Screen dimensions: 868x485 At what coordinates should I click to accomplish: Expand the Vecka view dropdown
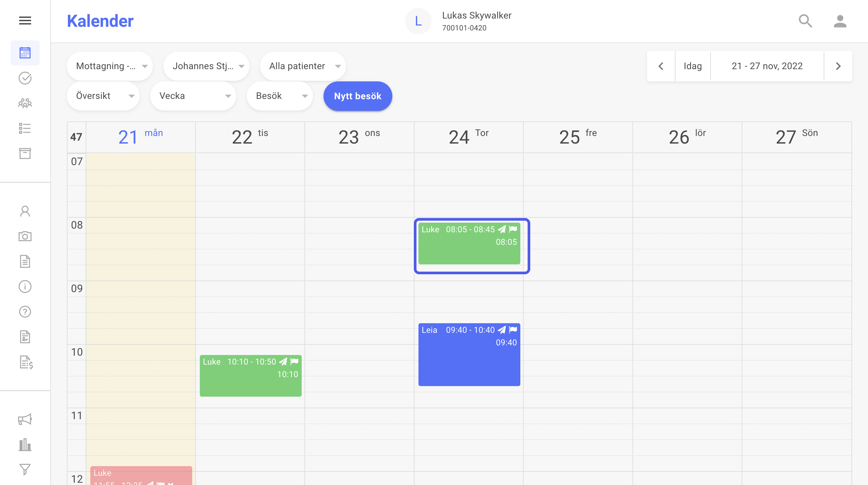pos(193,96)
